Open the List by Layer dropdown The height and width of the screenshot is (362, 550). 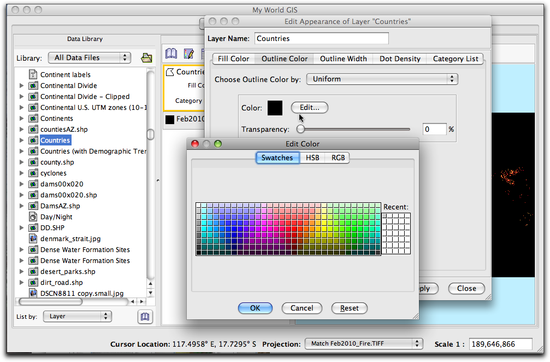(77, 316)
